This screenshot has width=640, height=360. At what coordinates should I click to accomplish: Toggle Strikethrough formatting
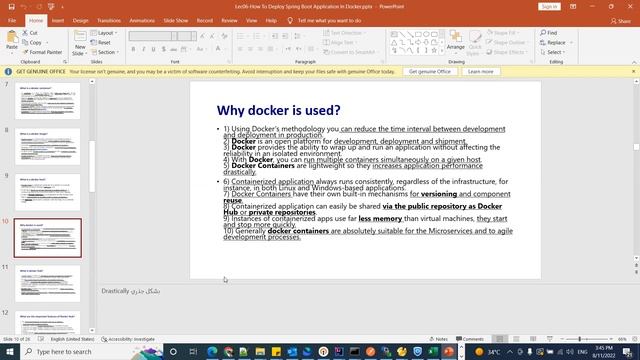pos(173,49)
